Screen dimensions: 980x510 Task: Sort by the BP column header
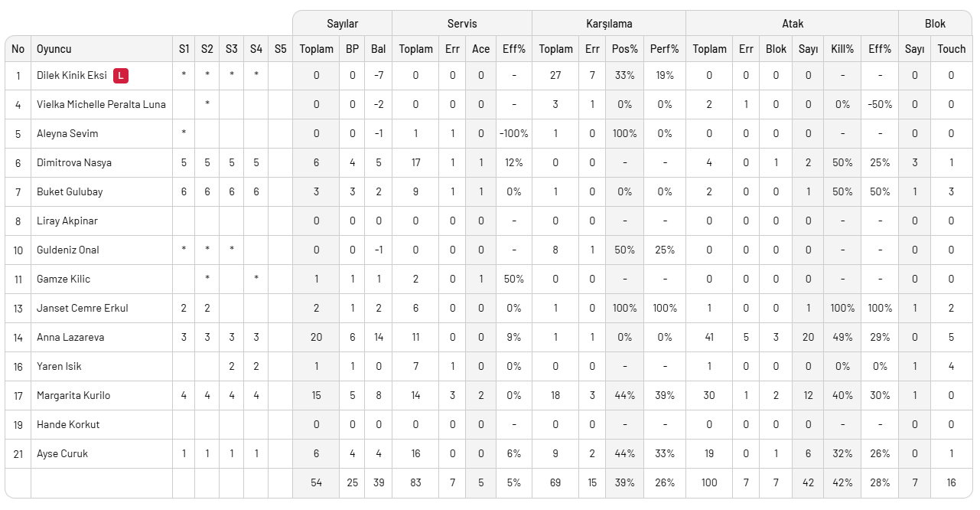click(352, 49)
